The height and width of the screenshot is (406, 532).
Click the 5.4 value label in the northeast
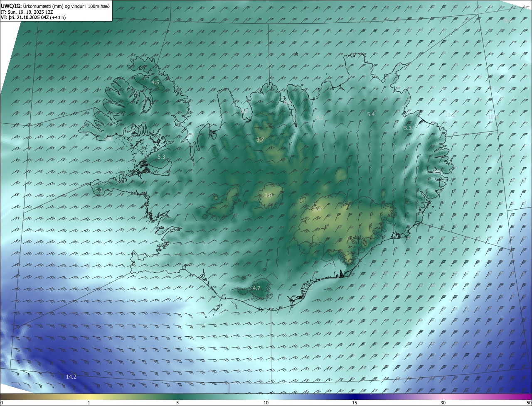pos(371,114)
